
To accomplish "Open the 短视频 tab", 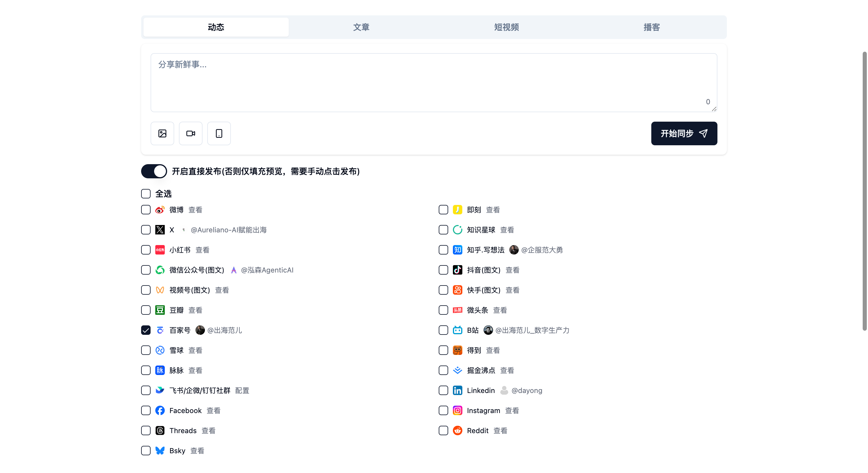I will [x=506, y=27].
